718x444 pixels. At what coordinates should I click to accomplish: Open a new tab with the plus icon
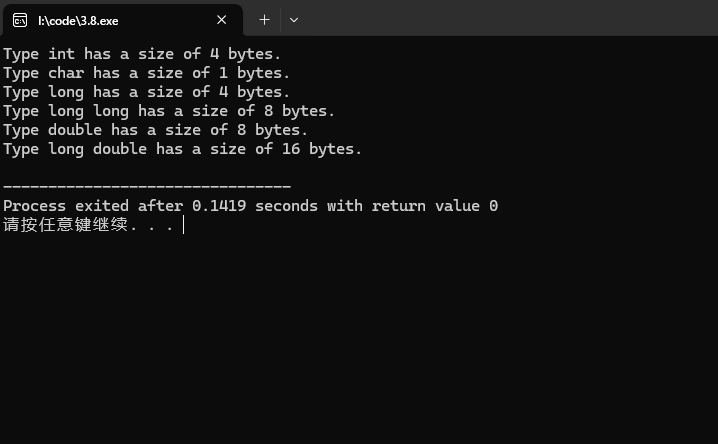pos(265,20)
